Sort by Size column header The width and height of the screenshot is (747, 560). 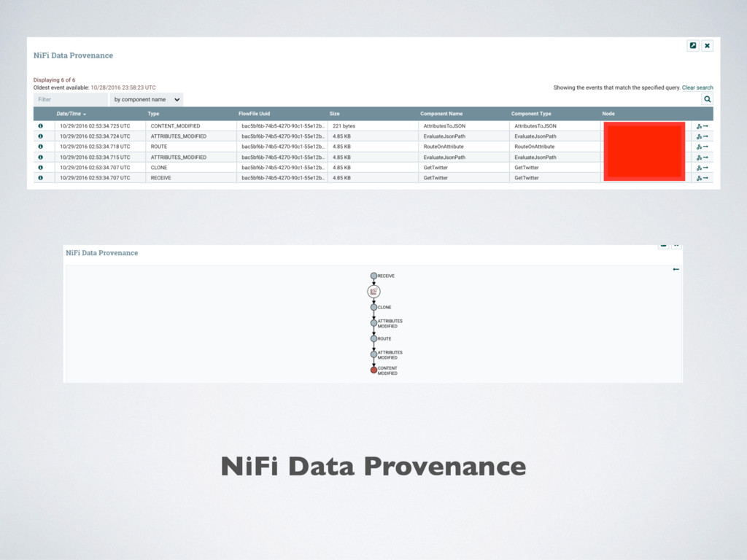(x=334, y=114)
